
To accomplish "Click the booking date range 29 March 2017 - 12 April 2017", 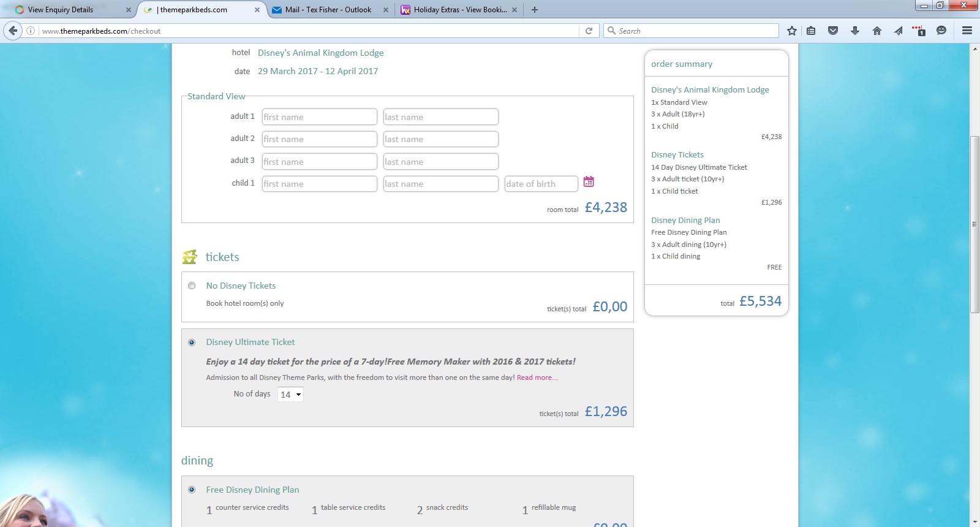I will click(318, 71).
